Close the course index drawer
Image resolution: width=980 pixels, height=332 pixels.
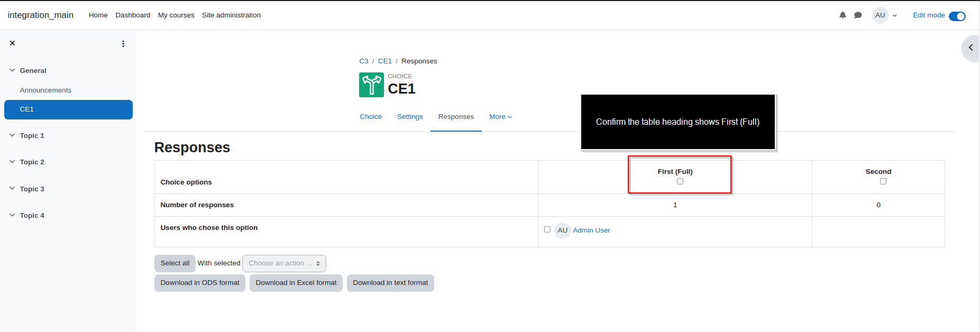(12, 43)
